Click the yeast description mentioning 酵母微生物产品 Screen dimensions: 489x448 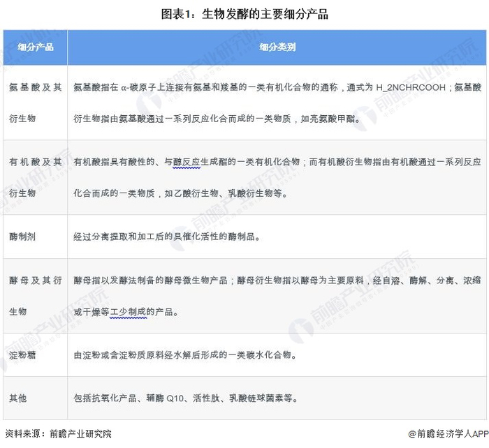277,296
